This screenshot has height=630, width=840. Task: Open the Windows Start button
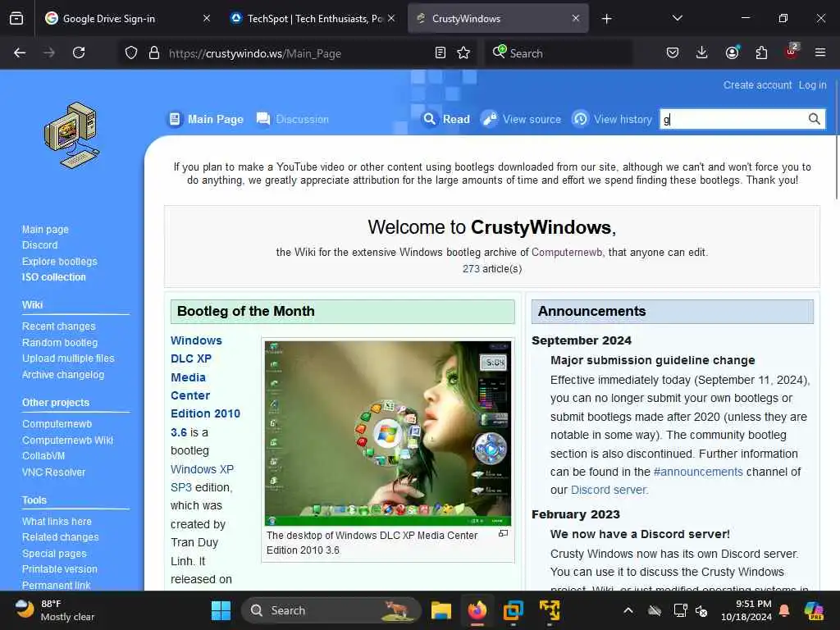pyautogui.click(x=221, y=610)
